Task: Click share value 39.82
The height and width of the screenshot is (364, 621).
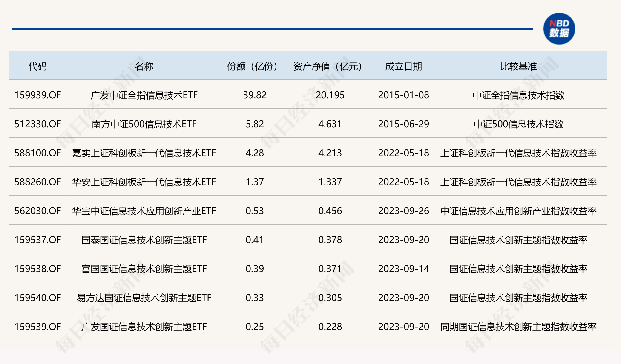Action: point(255,95)
